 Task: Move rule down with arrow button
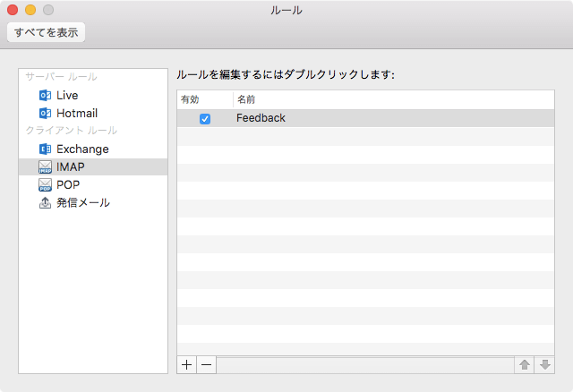544,364
